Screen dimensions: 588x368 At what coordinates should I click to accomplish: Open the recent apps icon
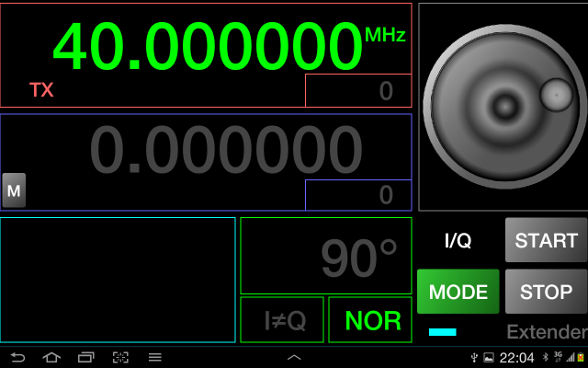pyautogui.click(x=85, y=357)
